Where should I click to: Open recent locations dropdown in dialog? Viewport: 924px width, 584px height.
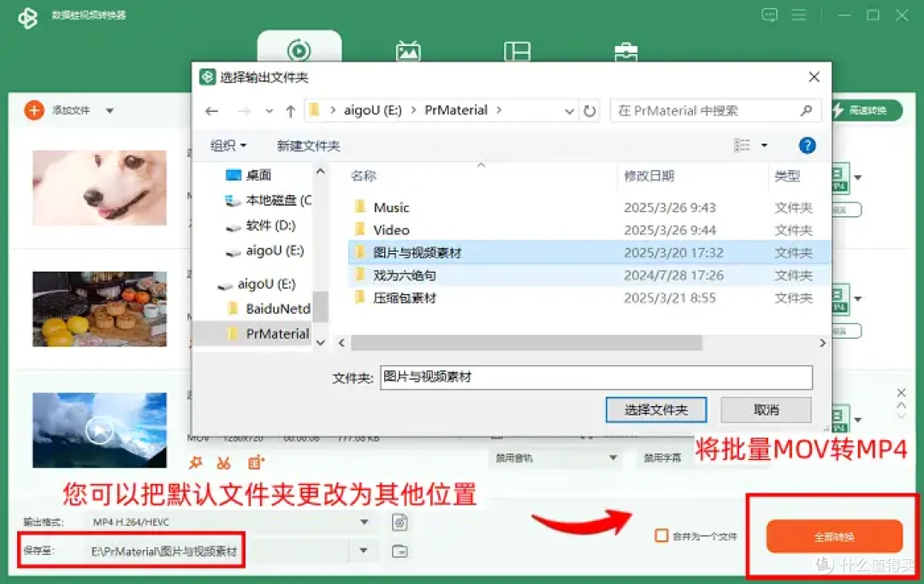(269, 110)
